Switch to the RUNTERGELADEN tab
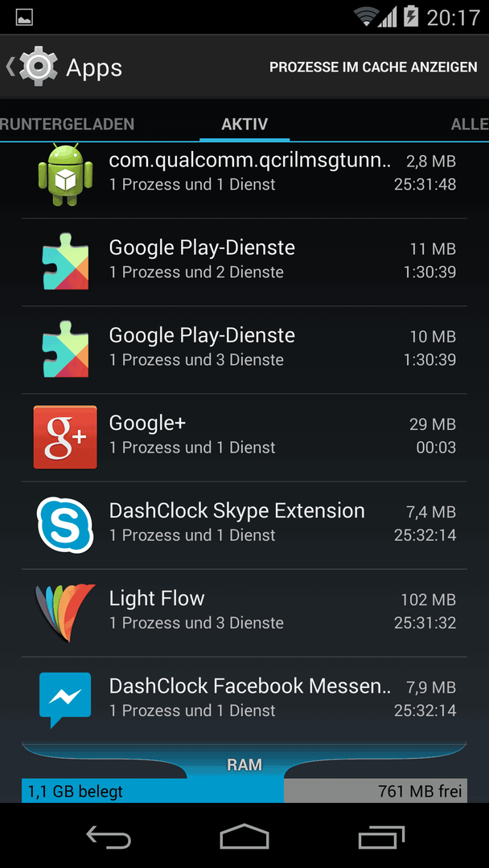The width and height of the screenshot is (489, 868). (67, 124)
